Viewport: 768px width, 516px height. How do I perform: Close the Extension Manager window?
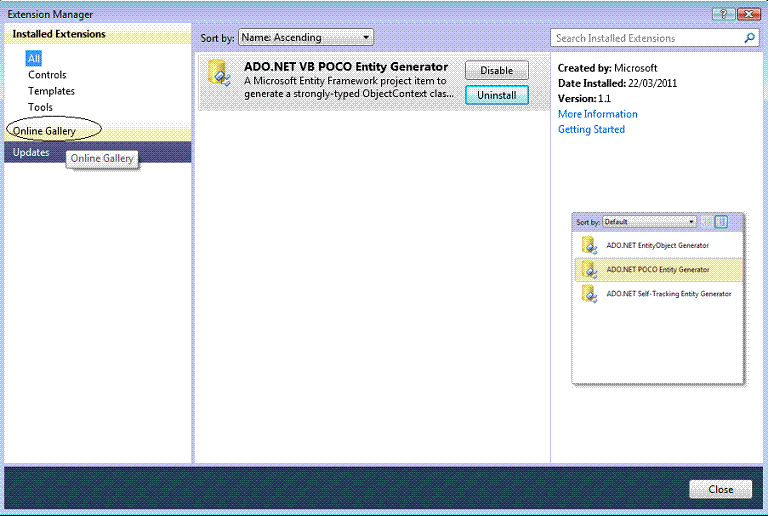coord(748,14)
